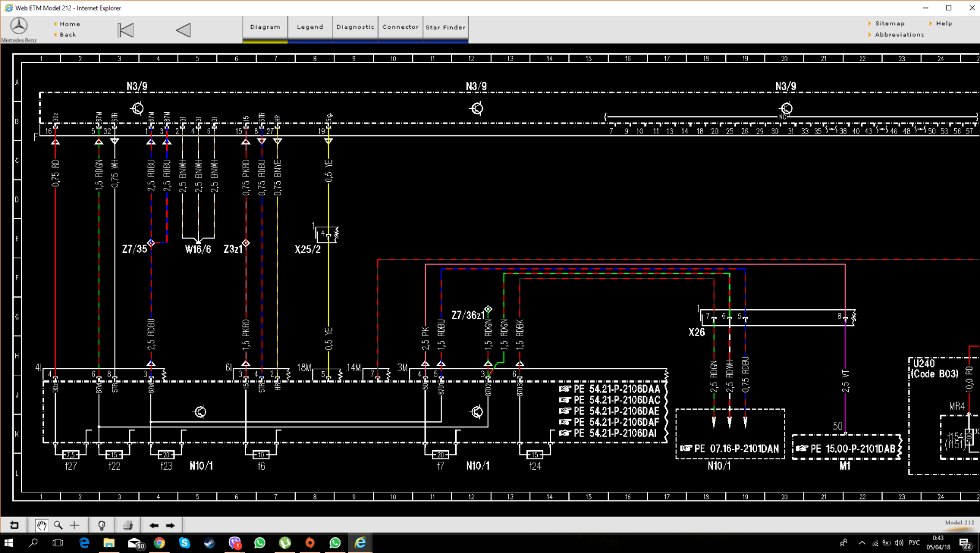Viewport: 980px width, 553px height.
Task: Click N10/1 label under PE 07.16 box
Action: [x=719, y=466]
